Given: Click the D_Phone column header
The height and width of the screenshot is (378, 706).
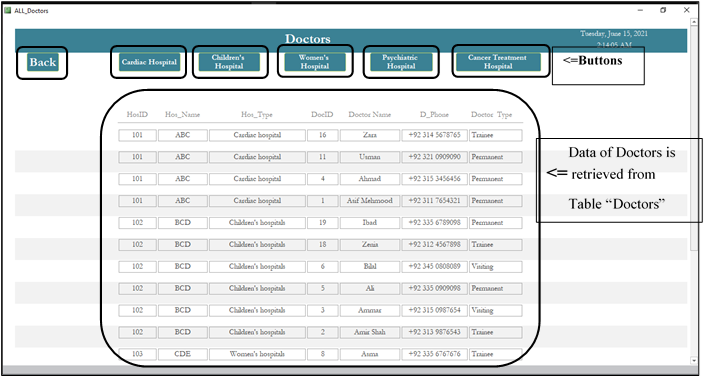Looking at the screenshot, I should 434,115.
